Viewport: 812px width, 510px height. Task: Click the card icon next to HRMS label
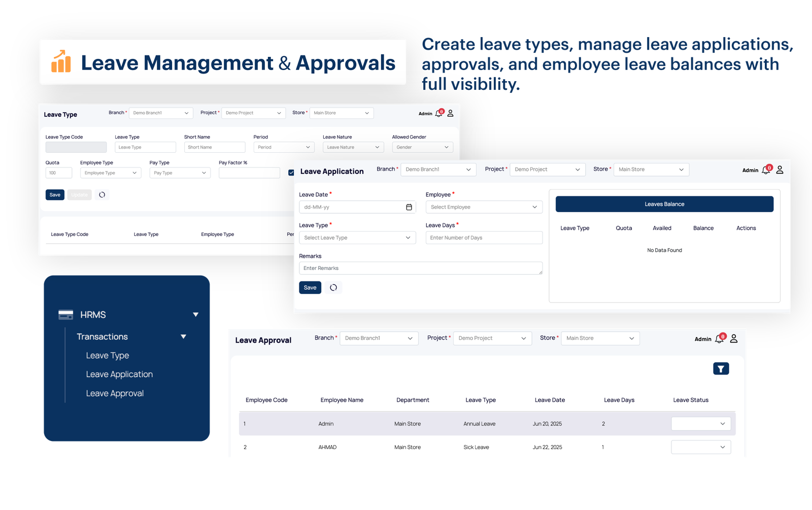[x=65, y=315]
